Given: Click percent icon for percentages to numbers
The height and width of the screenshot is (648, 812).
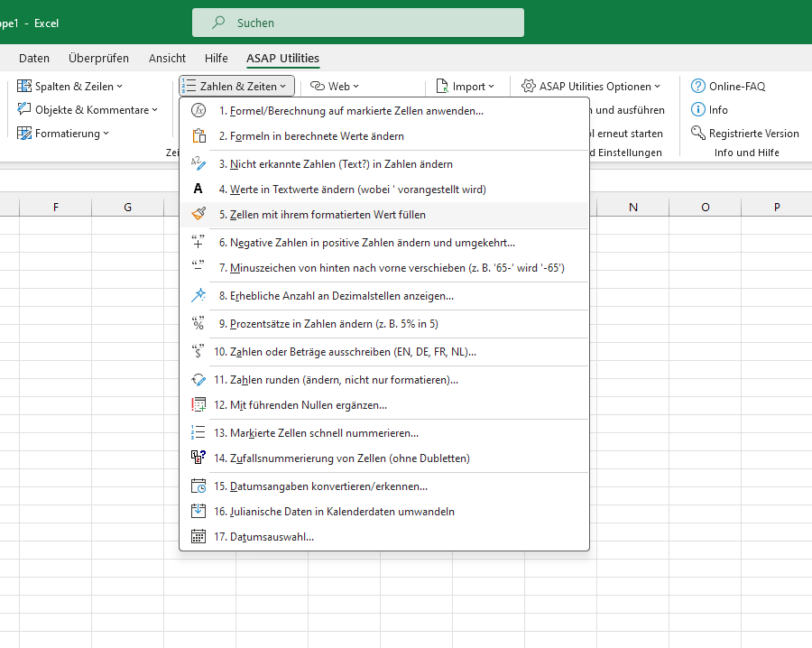Looking at the screenshot, I should point(198,323).
